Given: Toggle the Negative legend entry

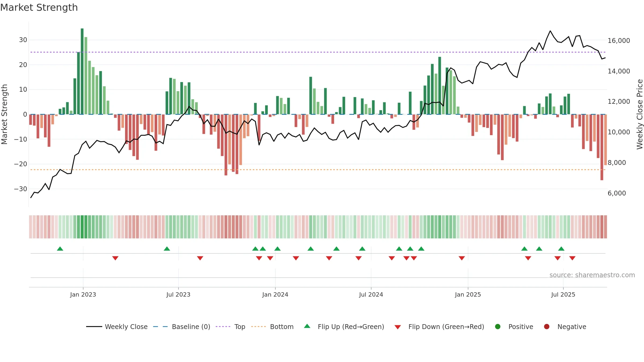Looking at the screenshot, I should (x=565, y=327).
